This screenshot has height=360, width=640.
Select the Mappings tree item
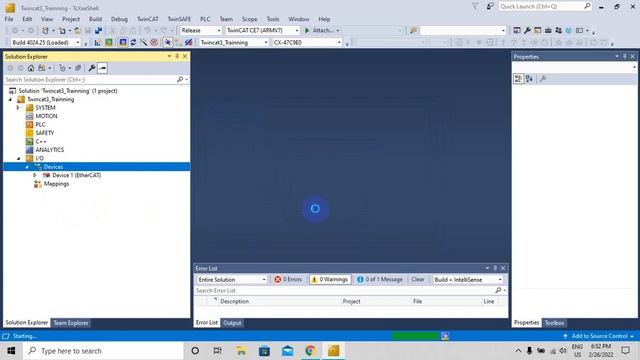coord(56,184)
